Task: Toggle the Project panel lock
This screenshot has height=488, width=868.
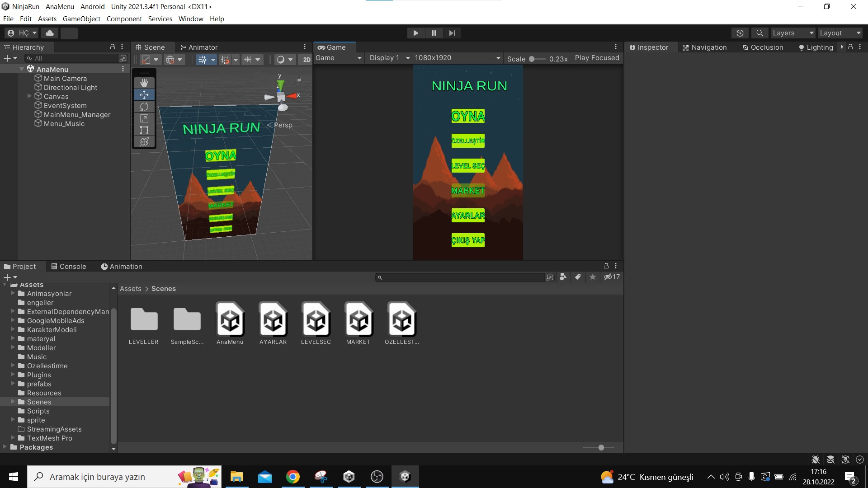Action: point(606,266)
